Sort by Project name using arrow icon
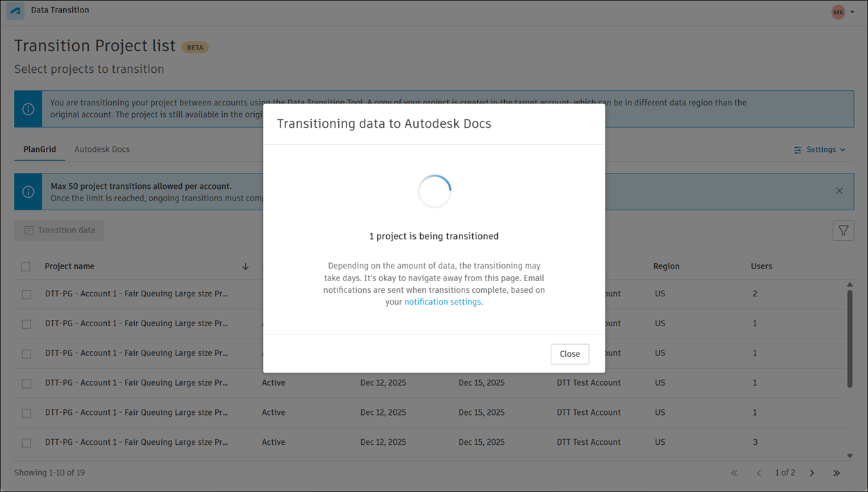Screen dimensions: 868x492 coord(245,266)
